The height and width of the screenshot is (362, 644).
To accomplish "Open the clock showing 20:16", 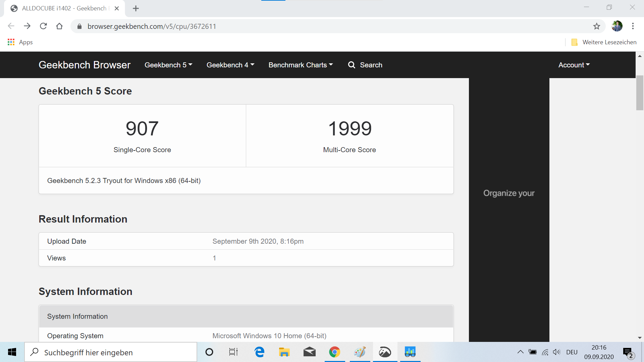I will pyautogui.click(x=599, y=352).
